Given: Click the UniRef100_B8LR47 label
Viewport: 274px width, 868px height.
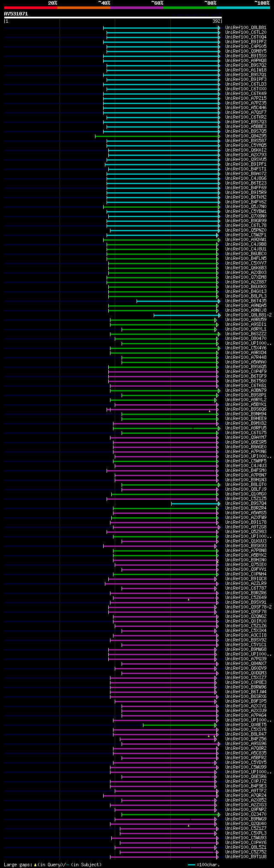Looking at the screenshot, I should [x=246, y=734].
